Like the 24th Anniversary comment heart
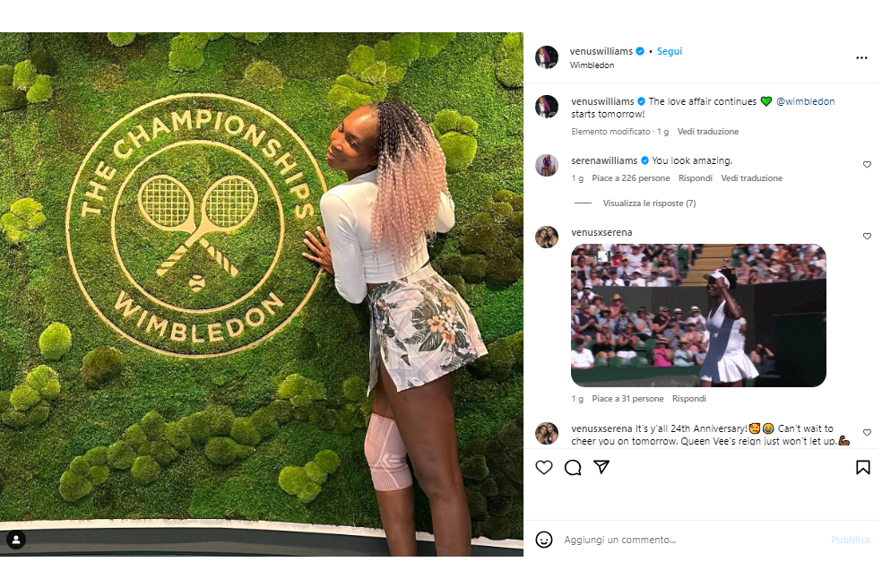 point(867,433)
